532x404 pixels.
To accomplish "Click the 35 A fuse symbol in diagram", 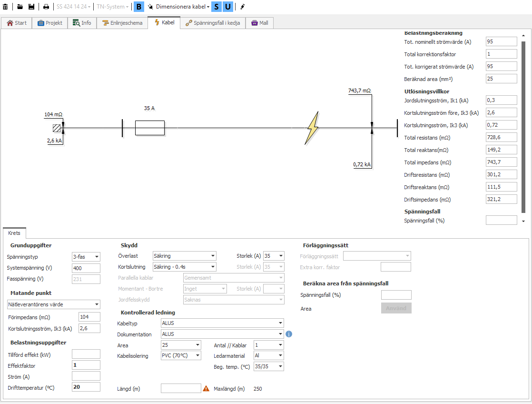I will 150,128.
